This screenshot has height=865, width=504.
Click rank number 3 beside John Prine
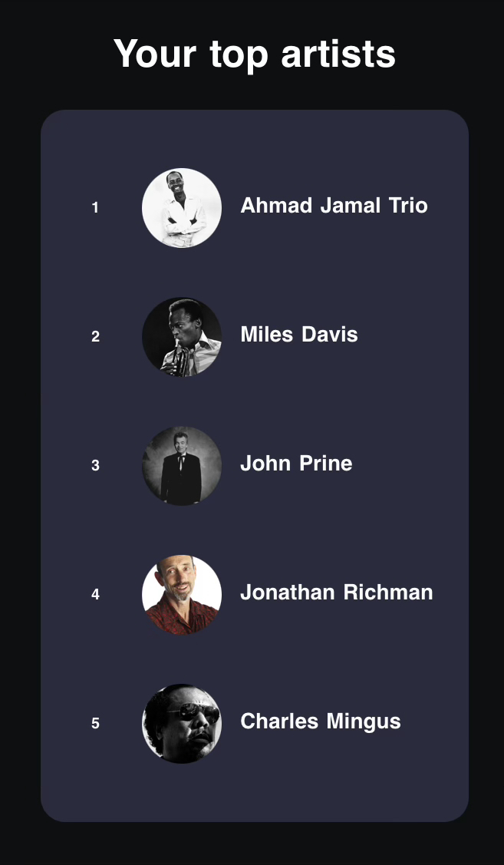(95, 466)
